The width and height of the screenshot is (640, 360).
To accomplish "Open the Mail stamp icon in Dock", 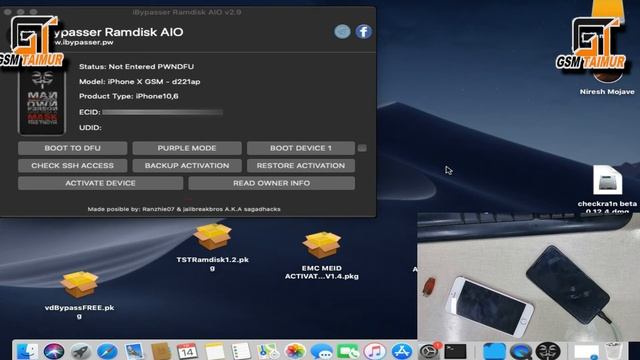I will coord(134,351).
